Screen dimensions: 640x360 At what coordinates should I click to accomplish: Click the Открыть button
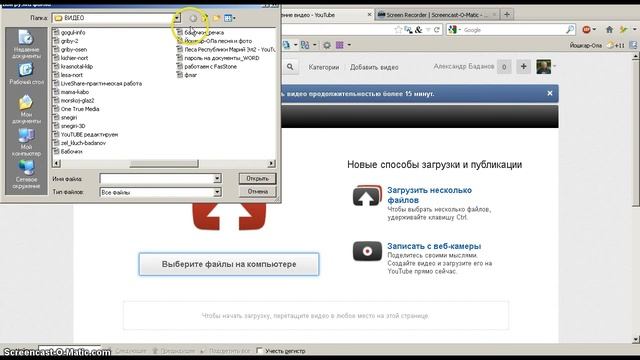coord(258,178)
